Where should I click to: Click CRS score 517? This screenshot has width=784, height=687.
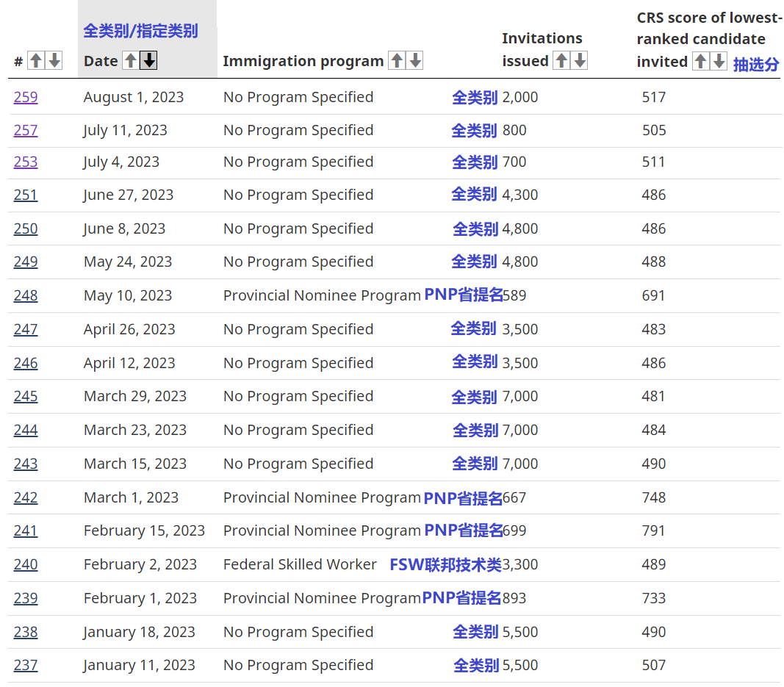click(653, 97)
